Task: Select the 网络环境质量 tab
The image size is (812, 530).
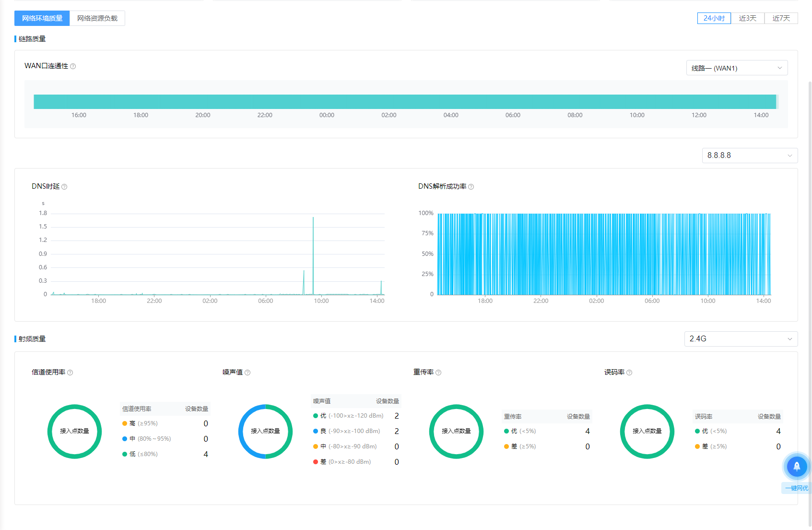Action: [42, 18]
